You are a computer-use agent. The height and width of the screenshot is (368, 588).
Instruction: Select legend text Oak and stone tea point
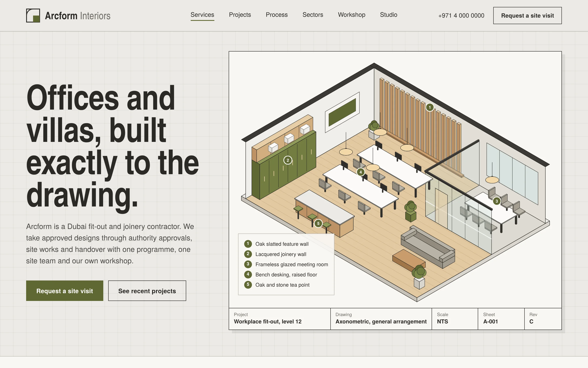[x=282, y=285]
